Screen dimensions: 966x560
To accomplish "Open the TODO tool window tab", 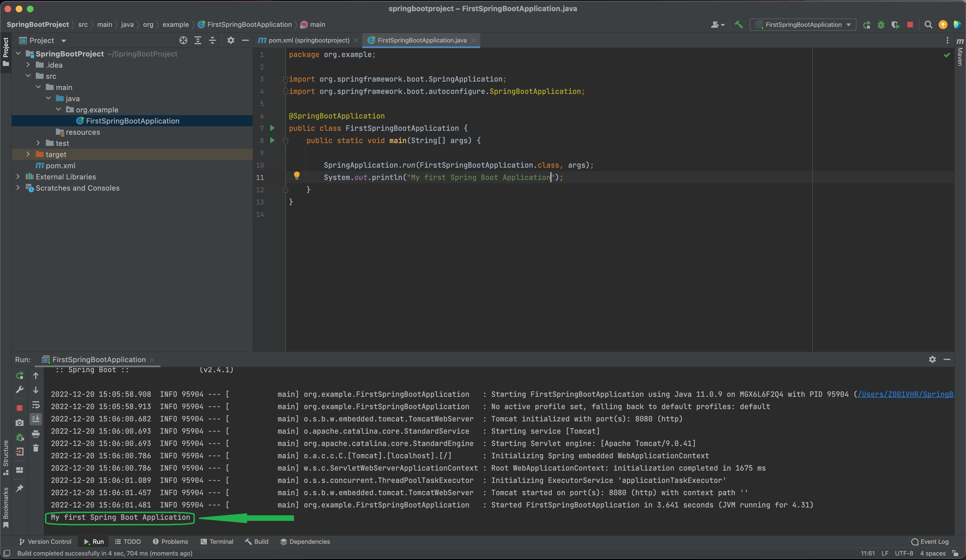I will [x=128, y=541].
